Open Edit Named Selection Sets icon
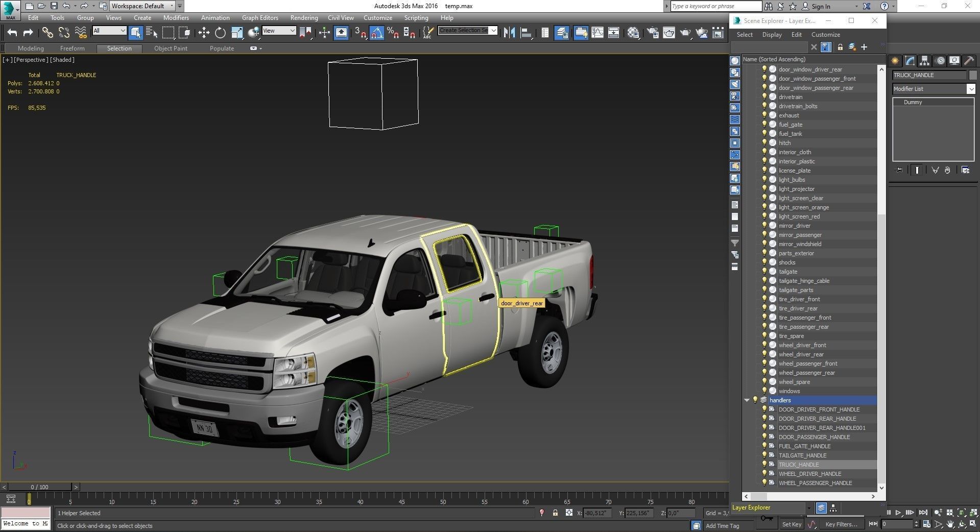This screenshot has width=980, height=532. 428,33
